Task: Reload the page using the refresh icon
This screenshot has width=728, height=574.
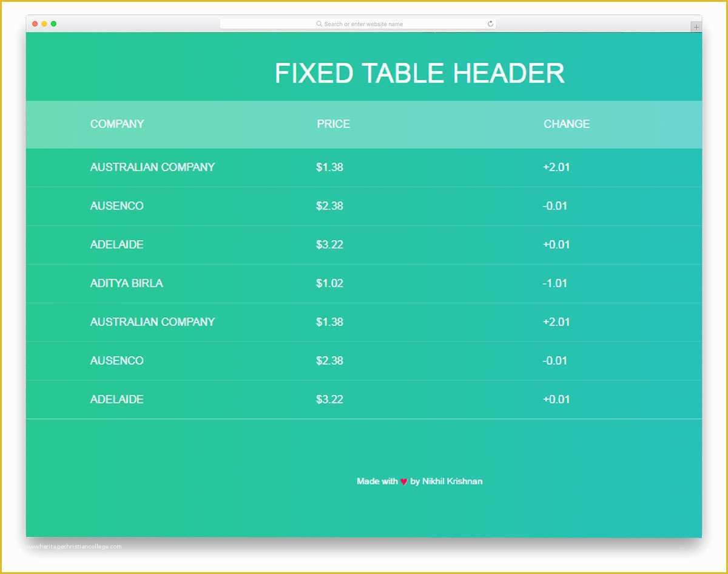Action: [490, 24]
